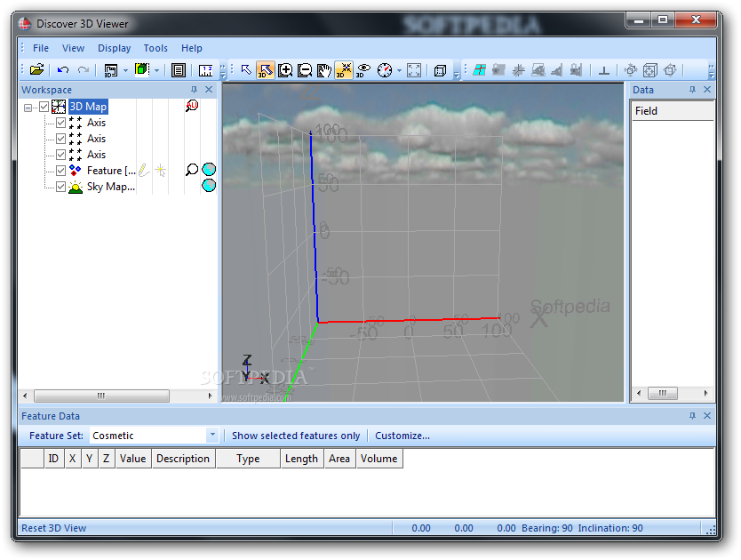Viewport: 741px width, 560px height.
Task: Click Zoom All icon on 3D Map row
Action: click(192, 106)
